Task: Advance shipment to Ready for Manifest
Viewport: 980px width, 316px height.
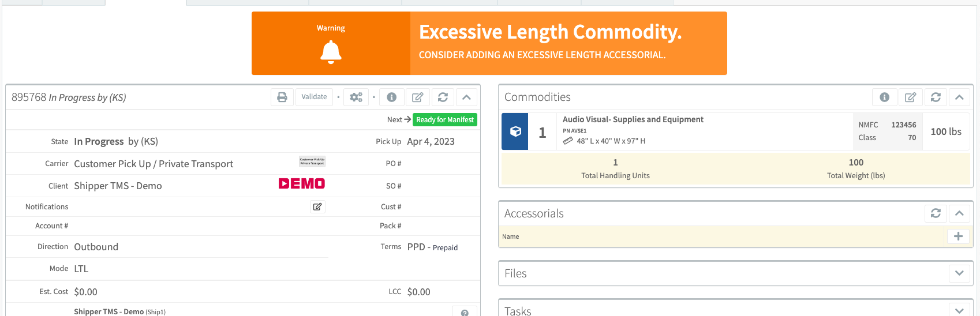Action: pos(444,120)
